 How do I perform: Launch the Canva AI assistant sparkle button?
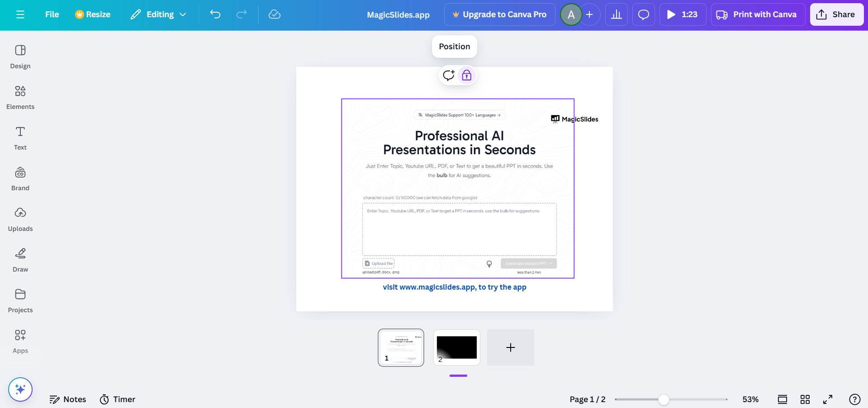point(20,389)
